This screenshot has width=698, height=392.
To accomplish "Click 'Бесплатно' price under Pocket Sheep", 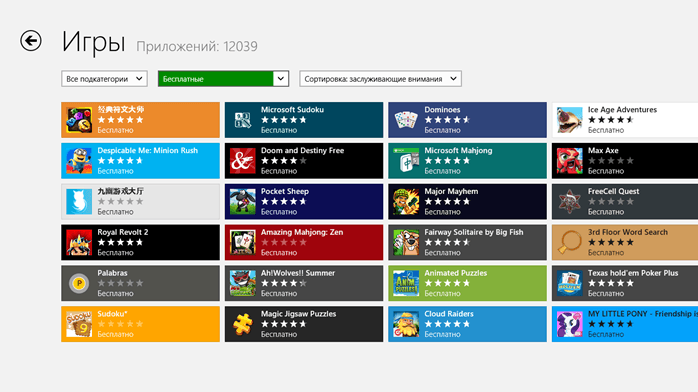I will (x=279, y=212).
